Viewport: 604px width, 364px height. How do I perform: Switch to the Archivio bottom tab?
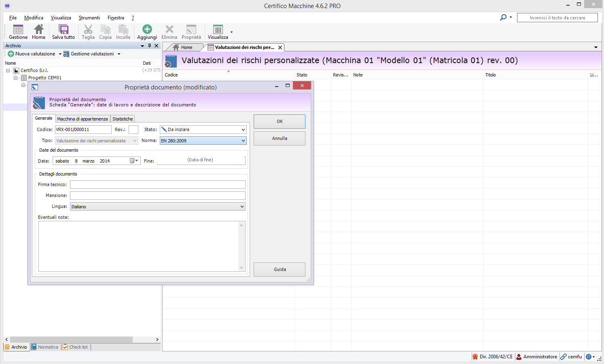pos(16,347)
